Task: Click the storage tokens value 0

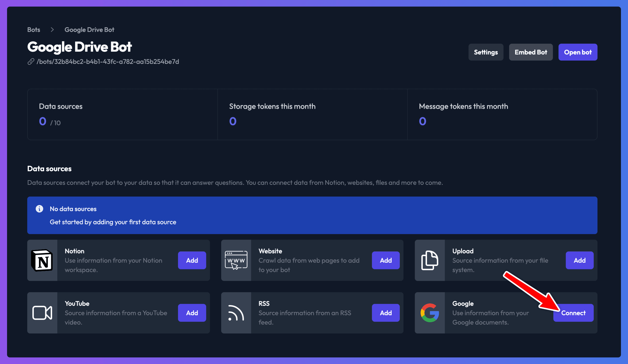Action: 233,121
